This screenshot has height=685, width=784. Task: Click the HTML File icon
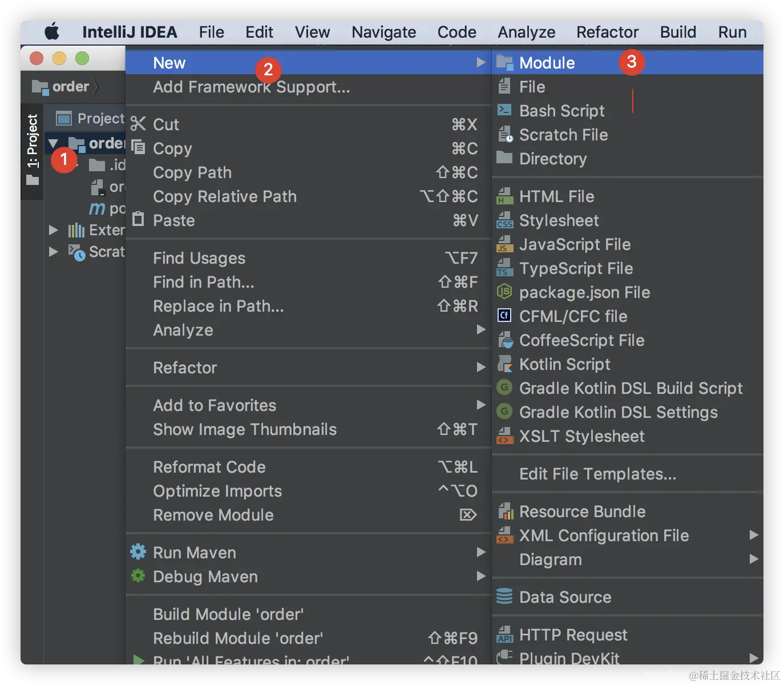[x=504, y=196]
